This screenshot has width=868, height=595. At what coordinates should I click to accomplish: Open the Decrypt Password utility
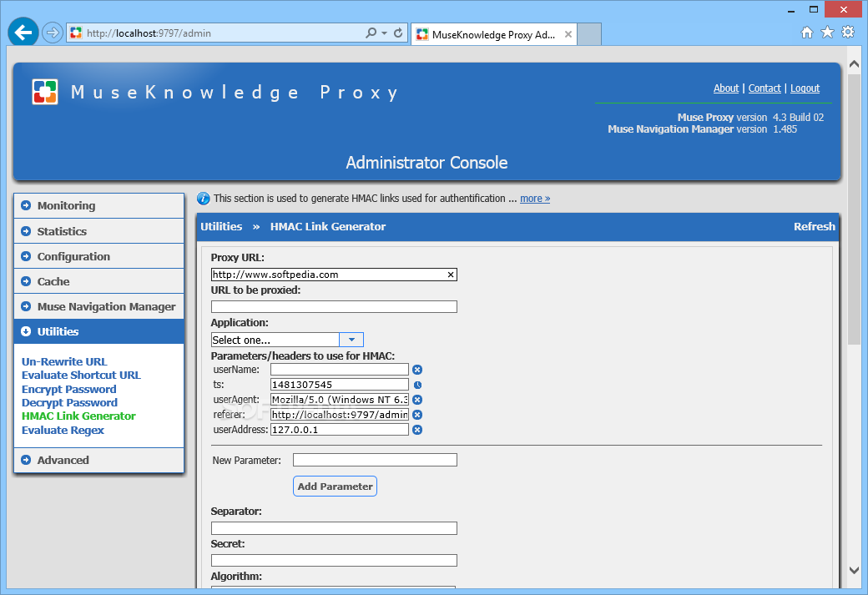click(x=70, y=402)
